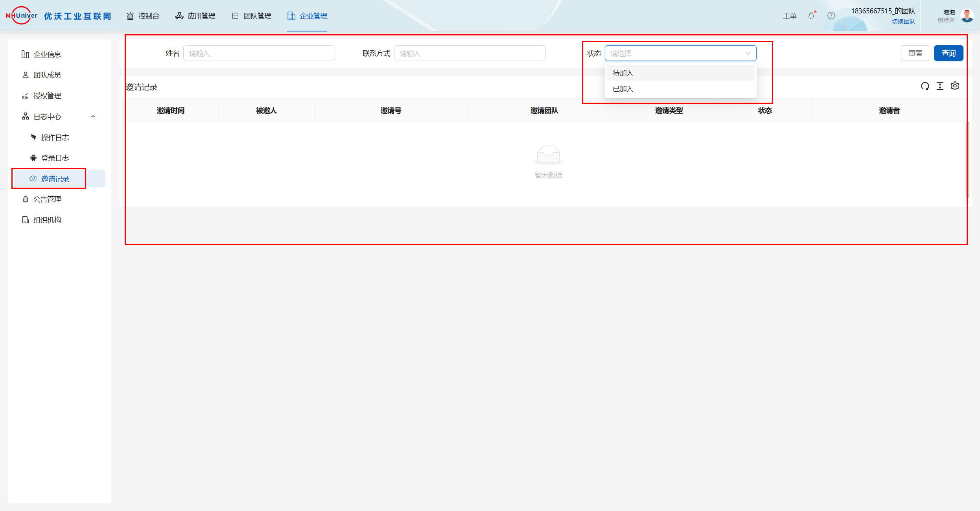Click the 姓名 input field
This screenshot has width=980, height=511.
[x=259, y=53]
